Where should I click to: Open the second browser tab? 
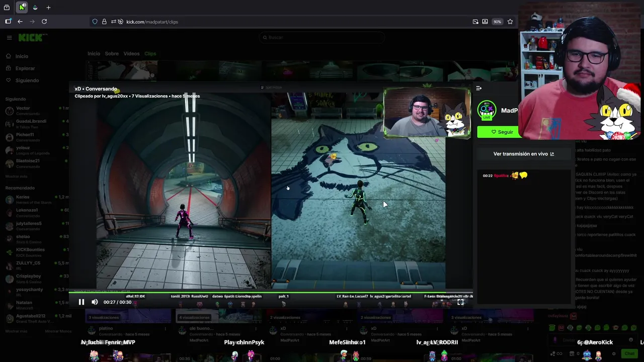(35, 8)
